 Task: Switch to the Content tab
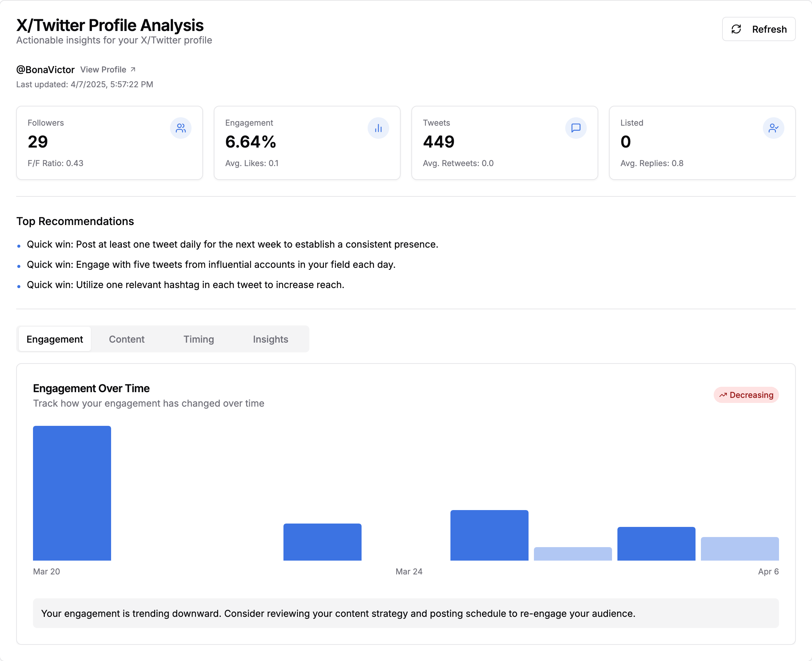point(126,339)
